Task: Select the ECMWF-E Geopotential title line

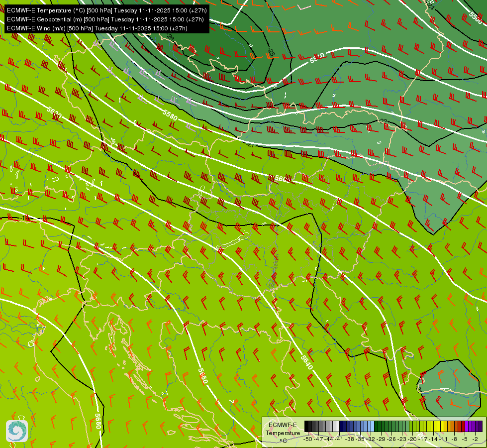Action: click(105, 19)
